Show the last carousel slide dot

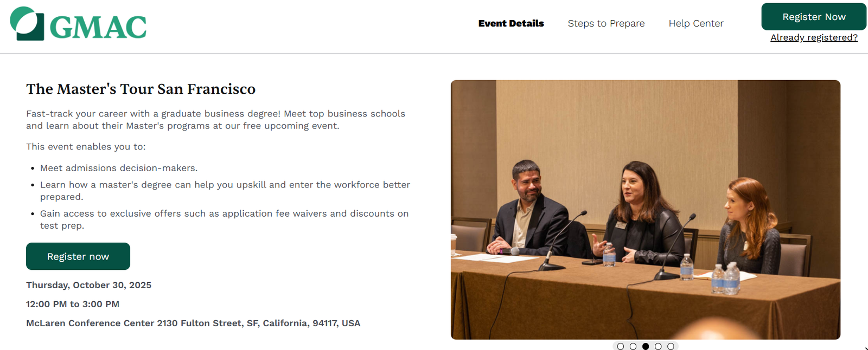click(671, 346)
